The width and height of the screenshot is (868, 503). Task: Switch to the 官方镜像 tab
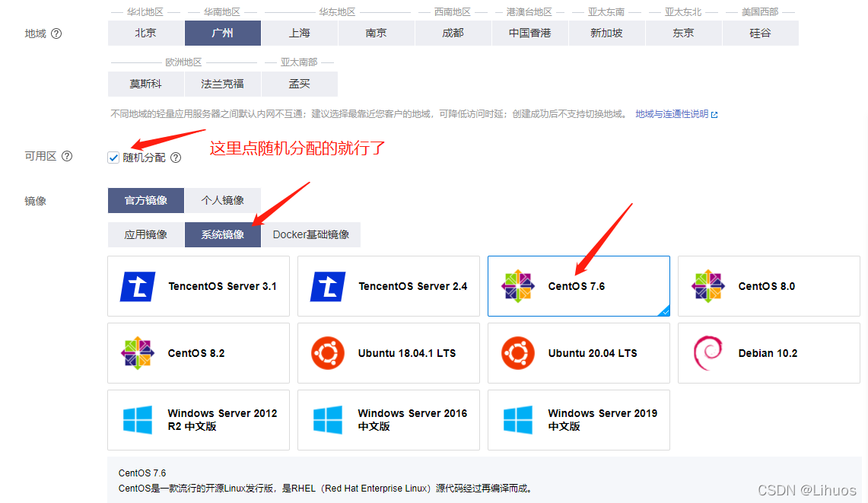click(145, 201)
